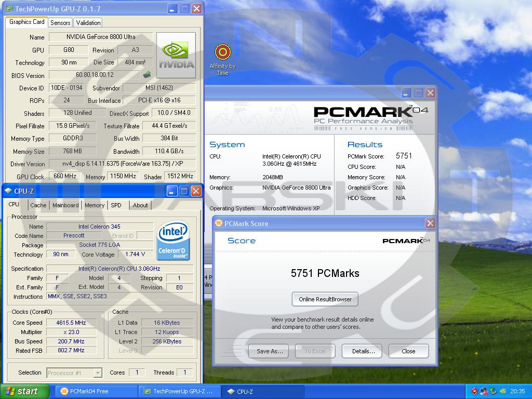Viewport: 532px width, 399px height.
Task: Click the Bus Width value 384 Bit
Action: [x=169, y=138]
